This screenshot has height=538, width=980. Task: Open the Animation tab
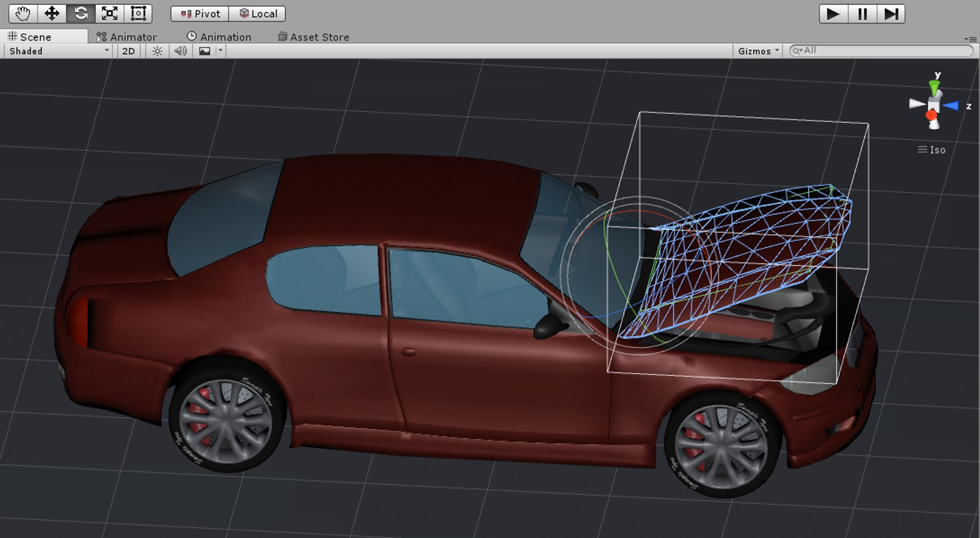click(219, 37)
